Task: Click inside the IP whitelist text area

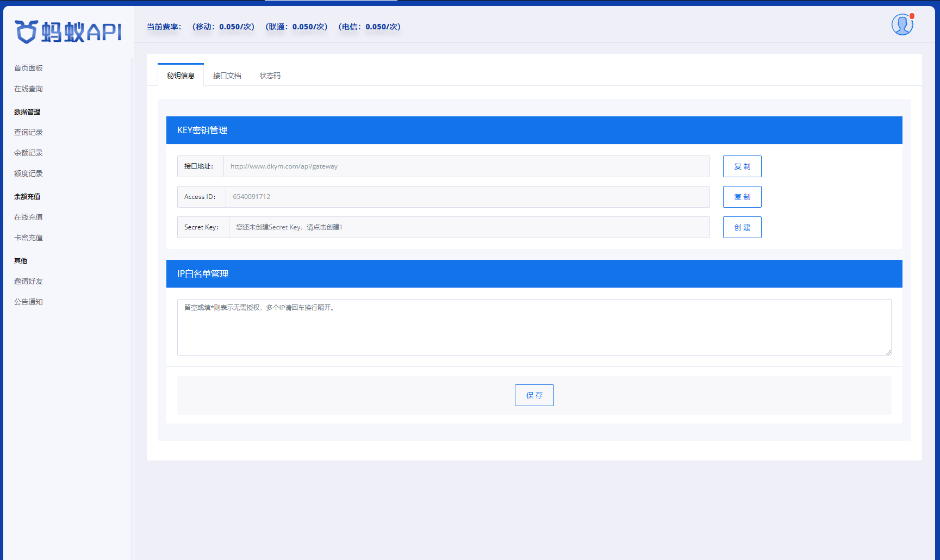Action: 534,326
